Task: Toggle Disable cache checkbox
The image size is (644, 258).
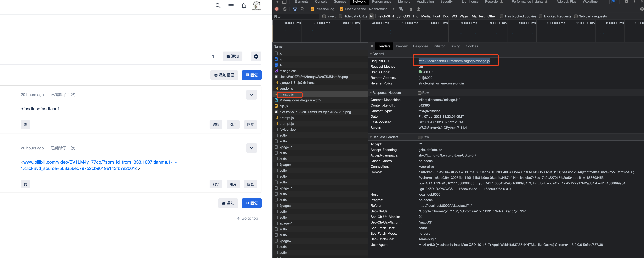Action: (342, 9)
